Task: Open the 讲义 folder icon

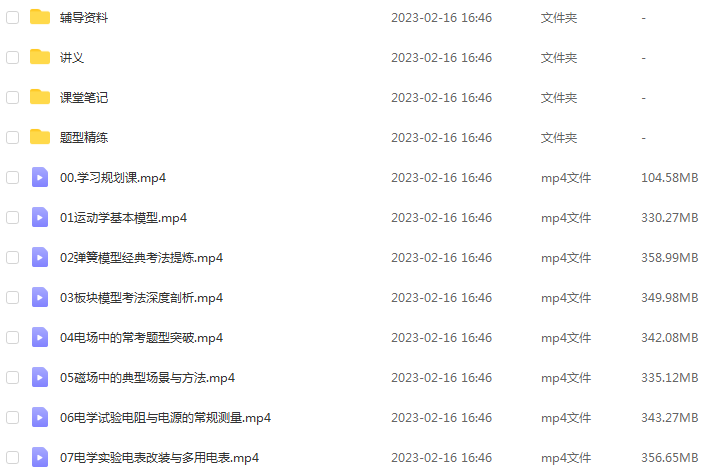Action: 40,57
